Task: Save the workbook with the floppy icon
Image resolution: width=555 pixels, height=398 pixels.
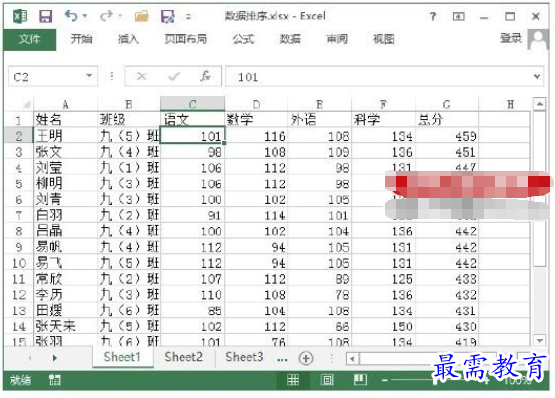Action: (x=45, y=16)
